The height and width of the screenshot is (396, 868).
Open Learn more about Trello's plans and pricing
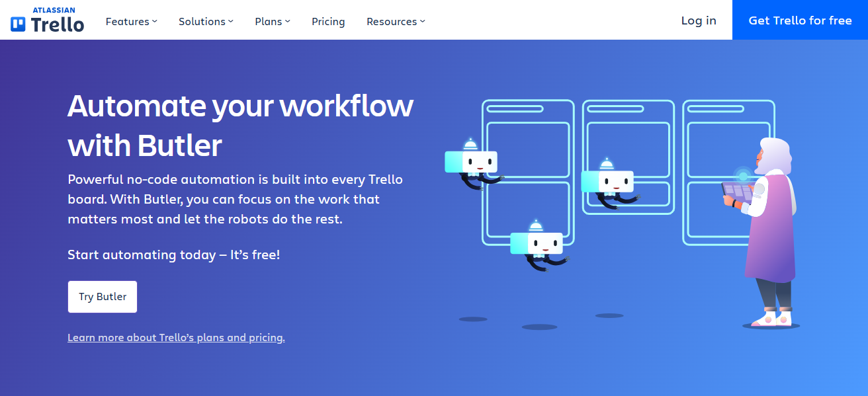(176, 338)
